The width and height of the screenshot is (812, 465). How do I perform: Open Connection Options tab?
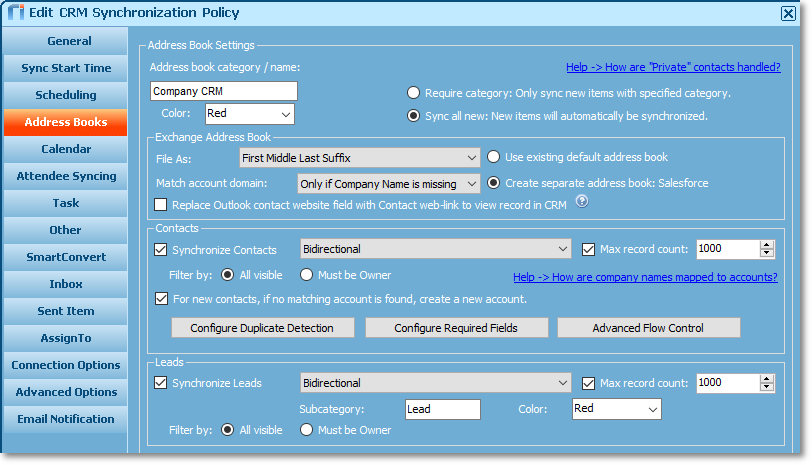[x=66, y=365]
